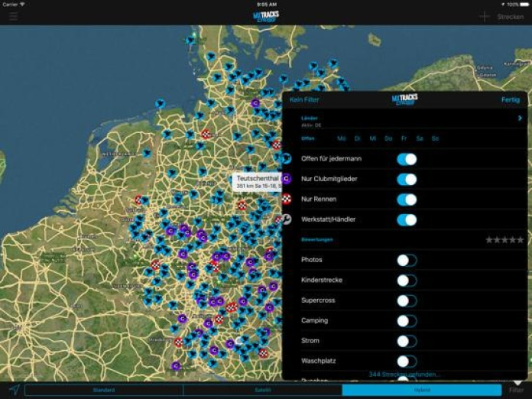Screen dimensions: 532x399
Task: Disable the Offen für jedermann switch
Action: pyautogui.click(x=407, y=159)
